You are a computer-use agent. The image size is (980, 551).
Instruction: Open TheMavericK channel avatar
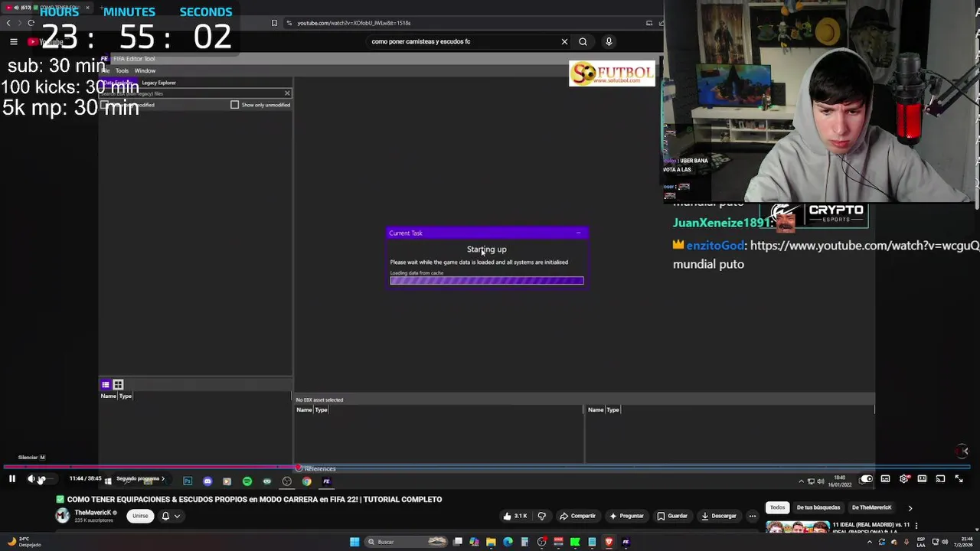coord(63,516)
